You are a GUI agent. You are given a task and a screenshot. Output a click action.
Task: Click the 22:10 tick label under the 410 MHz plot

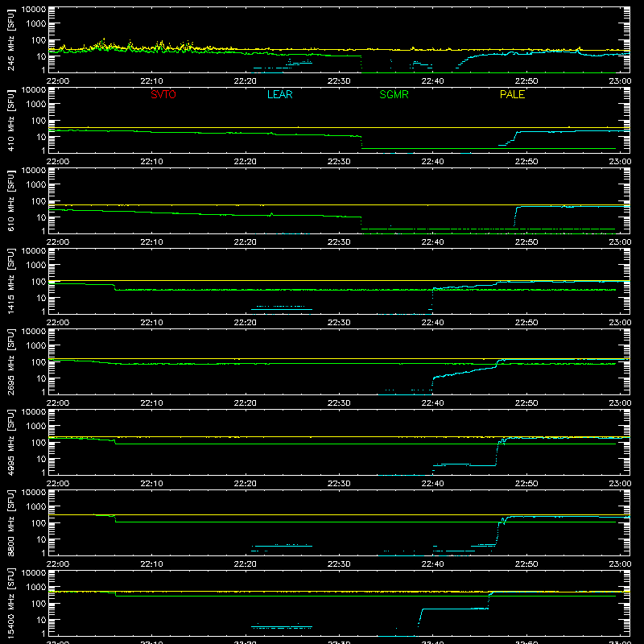pyautogui.click(x=151, y=162)
